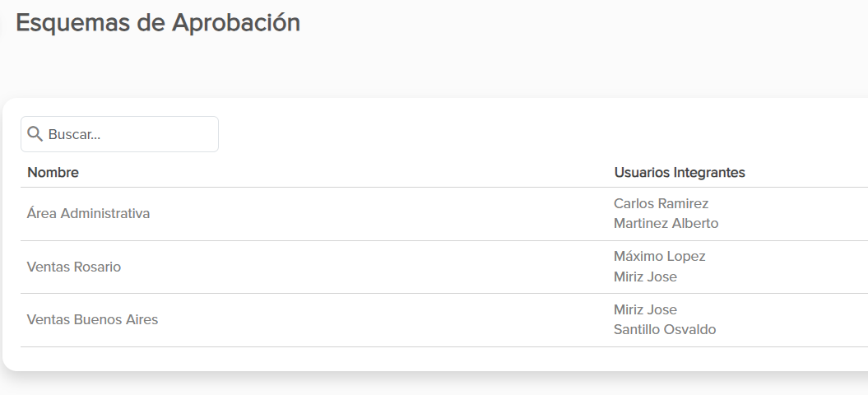Select user Máximo Lopez

(659, 257)
